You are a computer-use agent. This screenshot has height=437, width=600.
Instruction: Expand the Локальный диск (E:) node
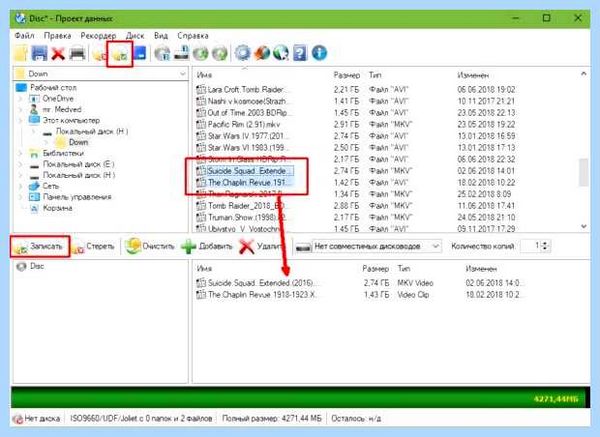pos(21,165)
